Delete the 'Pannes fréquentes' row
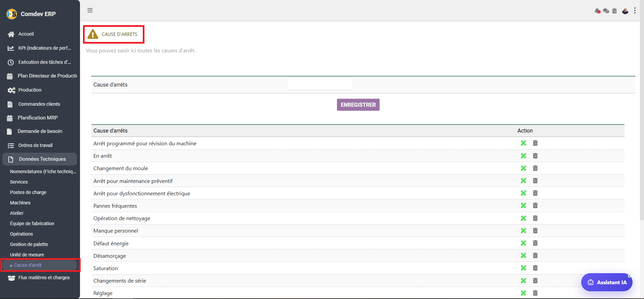644x299 pixels. tap(535, 205)
